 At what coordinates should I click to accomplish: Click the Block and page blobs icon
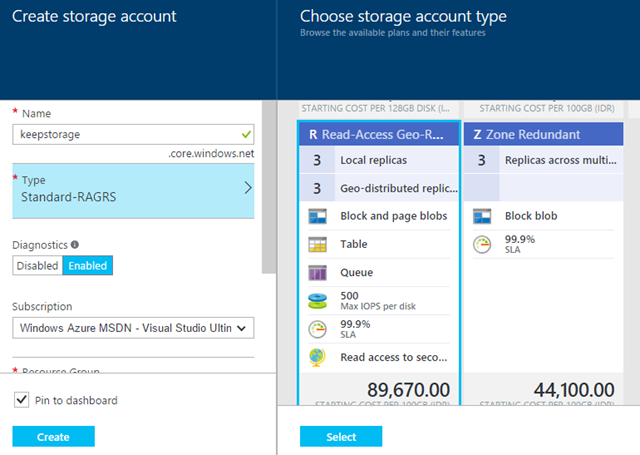point(317,216)
